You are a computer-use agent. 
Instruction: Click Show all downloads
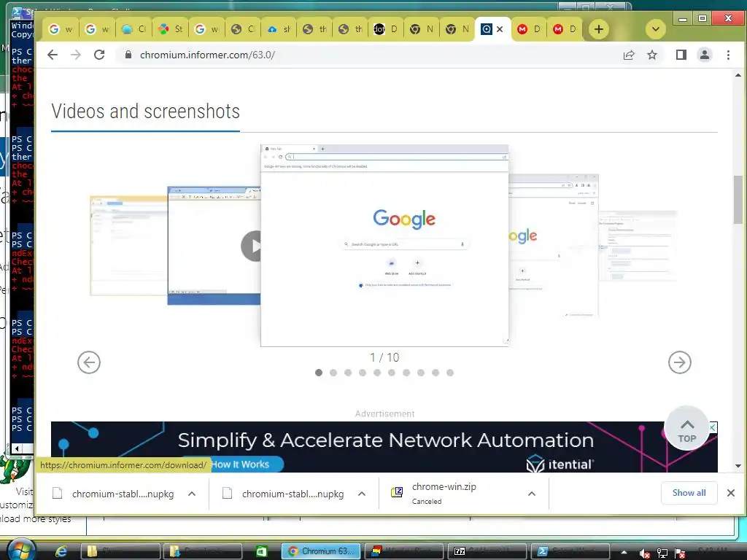tap(689, 493)
